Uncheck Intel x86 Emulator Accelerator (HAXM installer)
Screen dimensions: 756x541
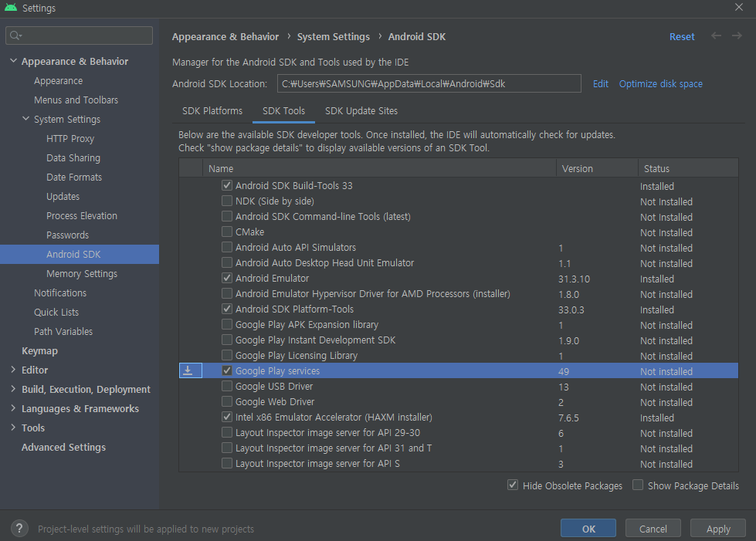click(226, 417)
